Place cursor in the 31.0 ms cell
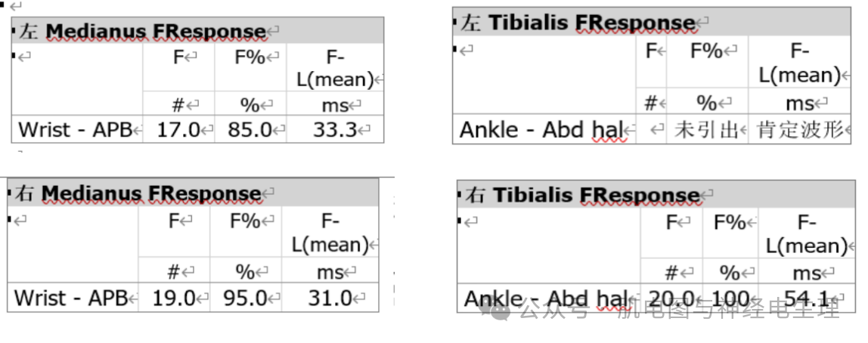This screenshot has width=868, height=343. click(330, 298)
